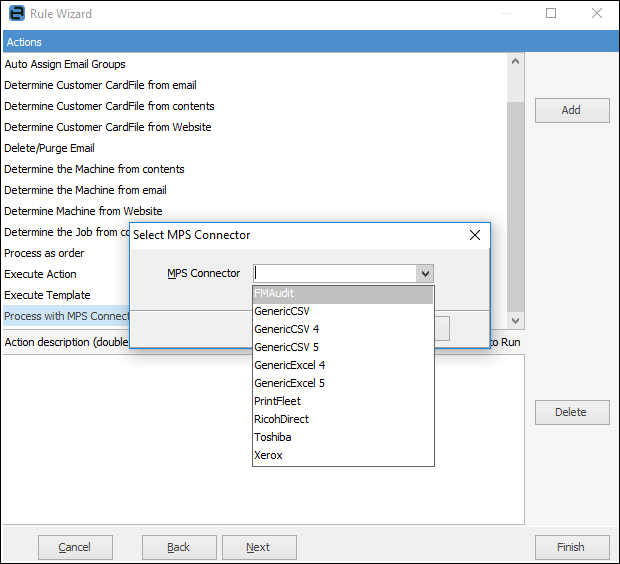620x564 pixels.
Task: Select GenericExcel 5 connector
Action: pyautogui.click(x=343, y=383)
